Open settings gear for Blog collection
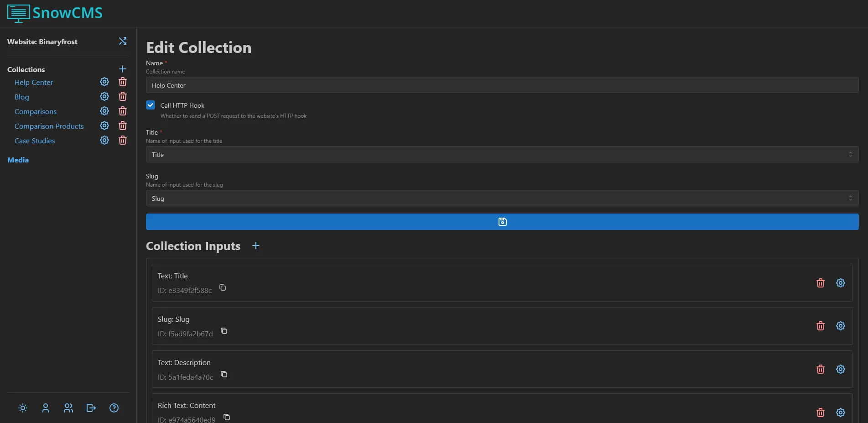 pyautogui.click(x=104, y=96)
